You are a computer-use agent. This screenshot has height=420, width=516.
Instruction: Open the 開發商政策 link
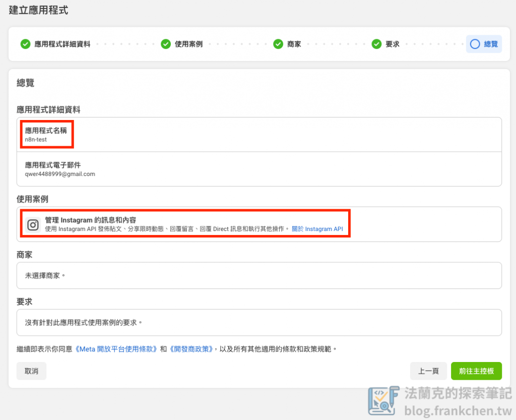(191, 349)
